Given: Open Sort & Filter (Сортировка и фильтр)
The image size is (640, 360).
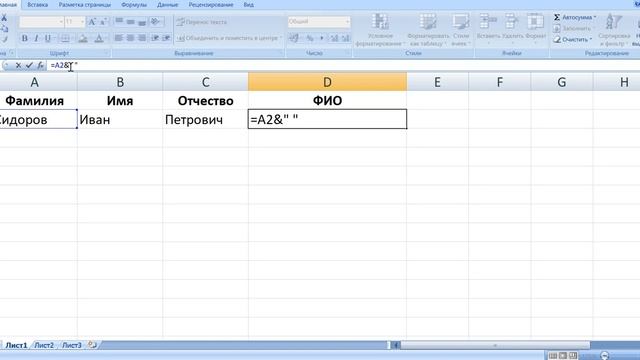Looking at the screenshot, I should [614, 30].
